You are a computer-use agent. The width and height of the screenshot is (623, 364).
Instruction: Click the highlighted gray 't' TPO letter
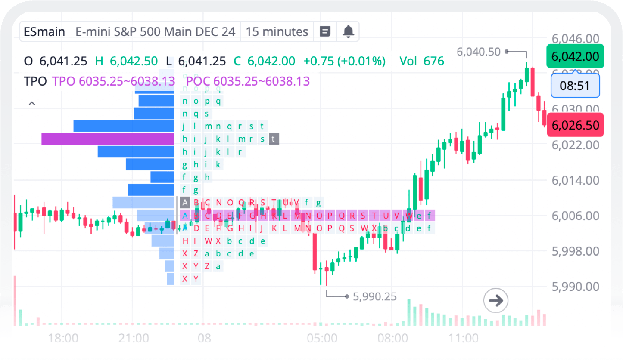point(273,139)
